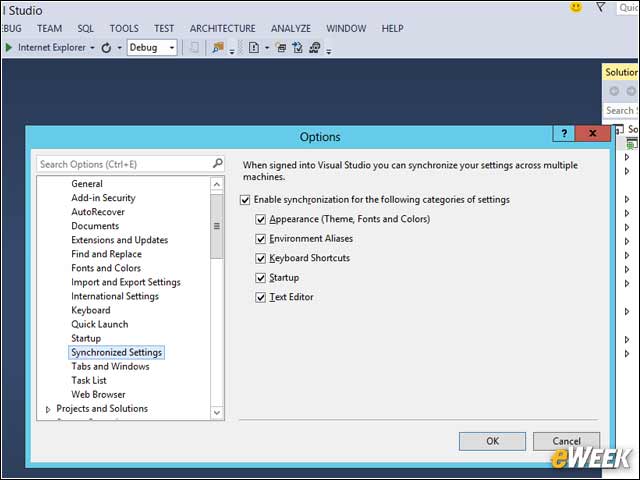Select Fonts and Colors option
Screen dimensions: 640x480
(x=106, y=268)
